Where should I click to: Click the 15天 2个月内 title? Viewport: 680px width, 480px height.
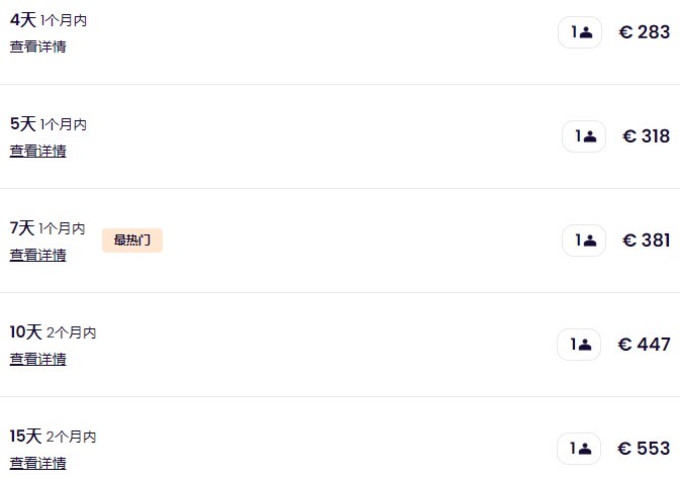pyautogui.click(x=53, y=436)
